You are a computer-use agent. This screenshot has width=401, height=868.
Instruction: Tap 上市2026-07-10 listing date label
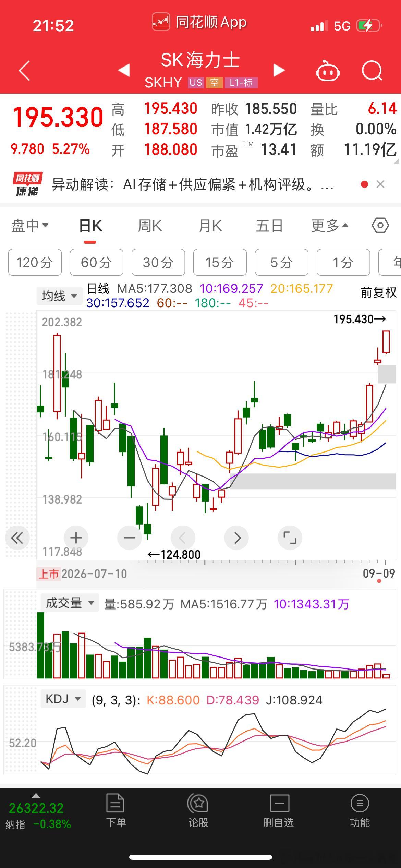[x=82, y=574]
